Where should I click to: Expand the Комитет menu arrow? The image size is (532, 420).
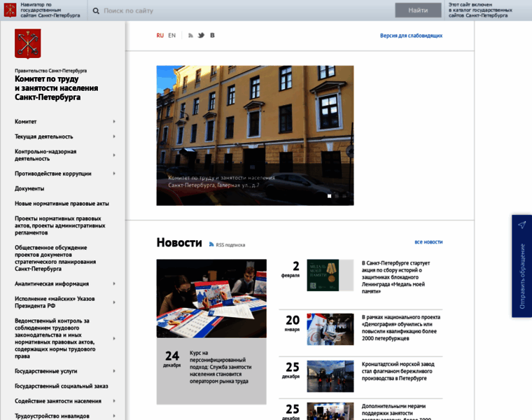click(114, 122)
